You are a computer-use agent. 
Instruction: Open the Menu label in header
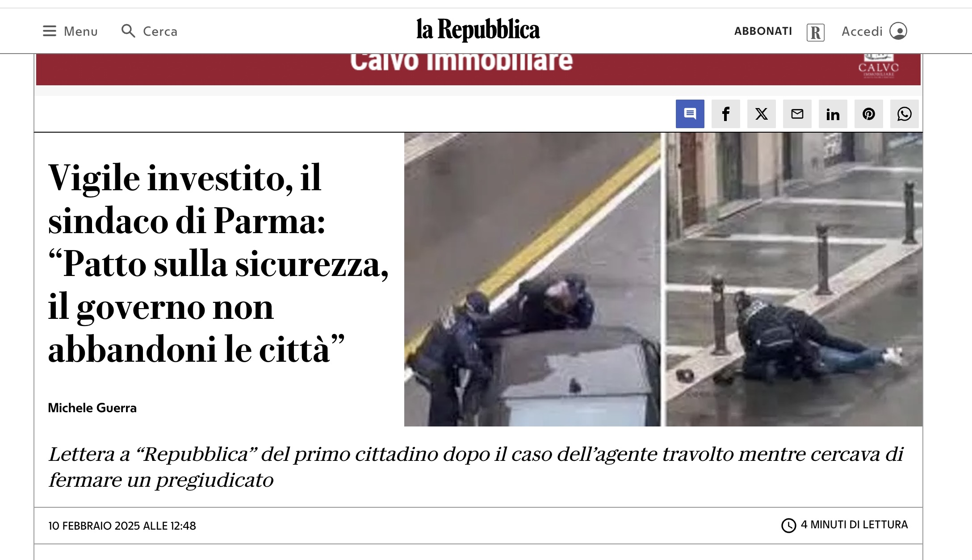pyautogui.click(x=80, y=31)
